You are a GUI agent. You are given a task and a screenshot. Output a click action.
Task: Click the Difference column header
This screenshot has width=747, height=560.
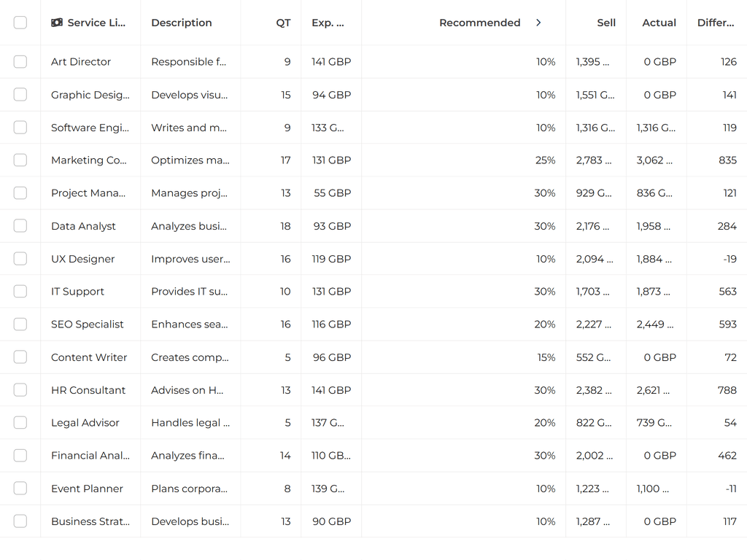[716, 23]
